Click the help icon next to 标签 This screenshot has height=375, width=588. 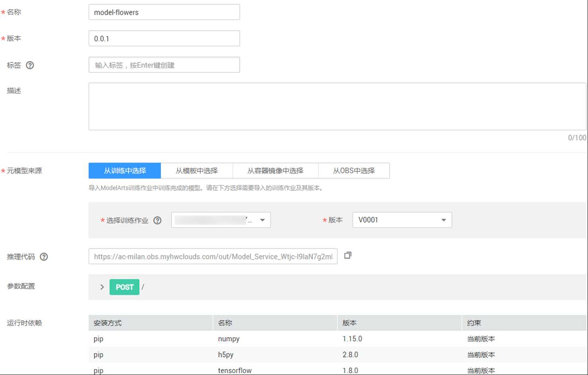tap(30, 65)
